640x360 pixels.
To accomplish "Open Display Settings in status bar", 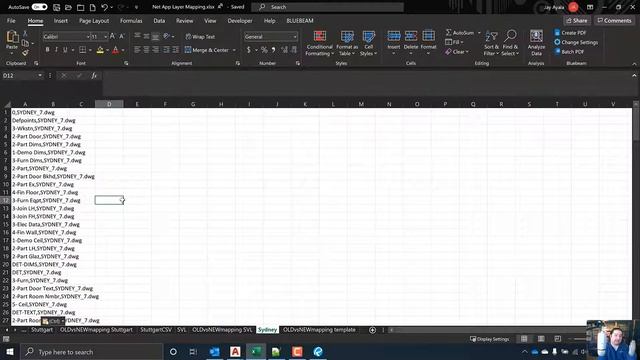I will [489, 339].
